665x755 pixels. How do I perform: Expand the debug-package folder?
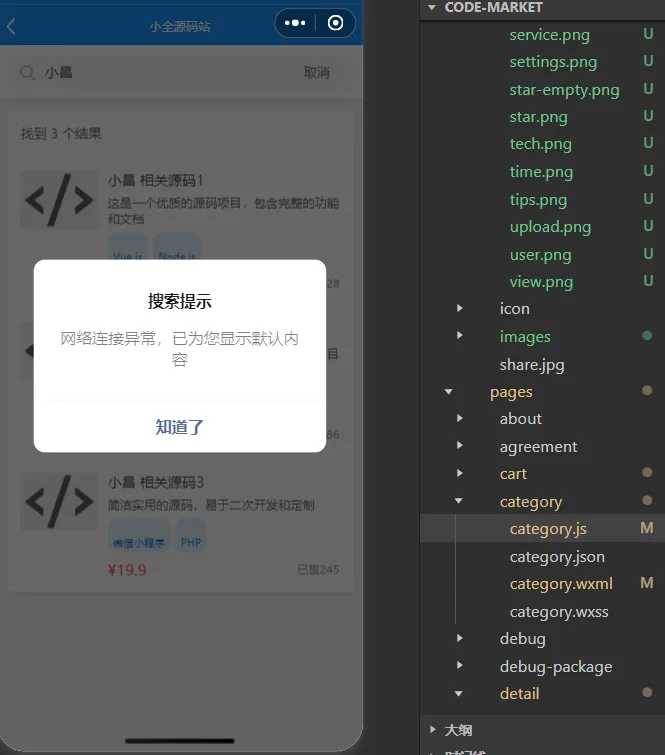(x=459, y=665)
